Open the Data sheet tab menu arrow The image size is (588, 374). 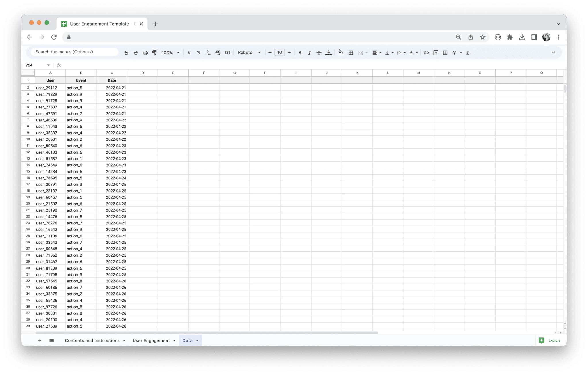197,340
